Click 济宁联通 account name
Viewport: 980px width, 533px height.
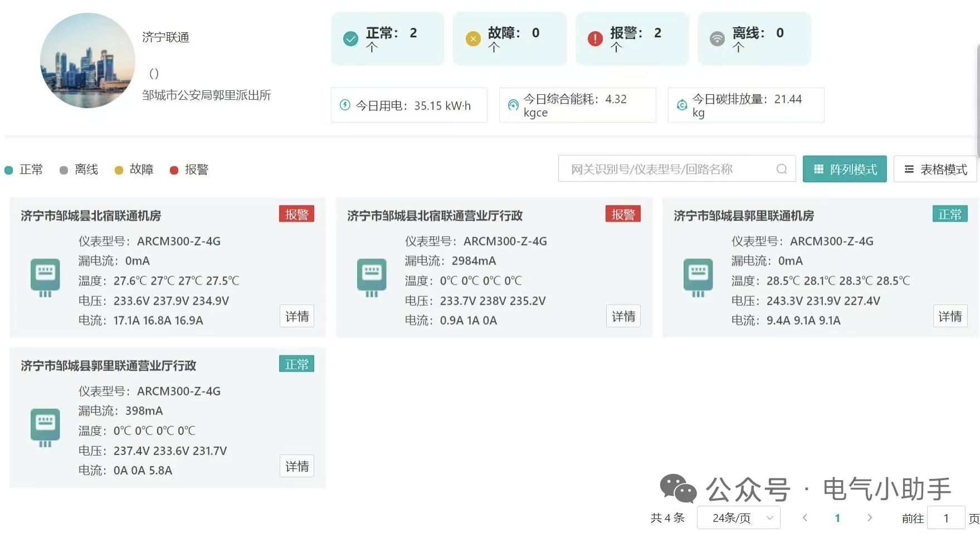165,37
